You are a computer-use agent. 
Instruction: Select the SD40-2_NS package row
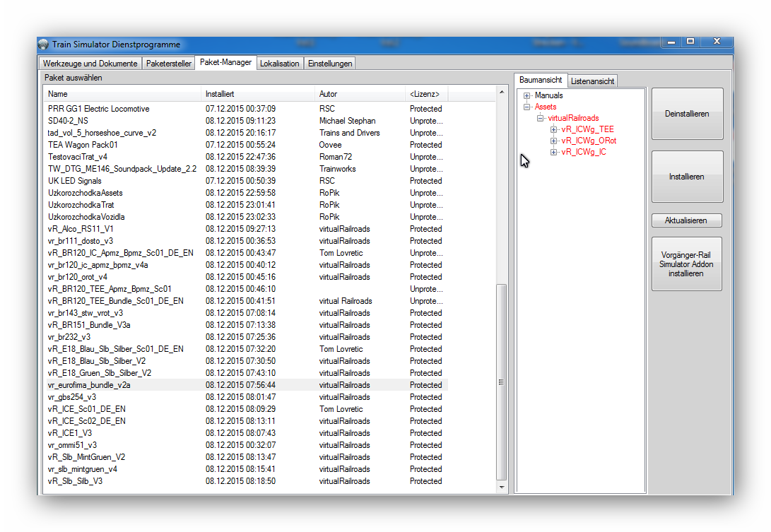[246, 121]
